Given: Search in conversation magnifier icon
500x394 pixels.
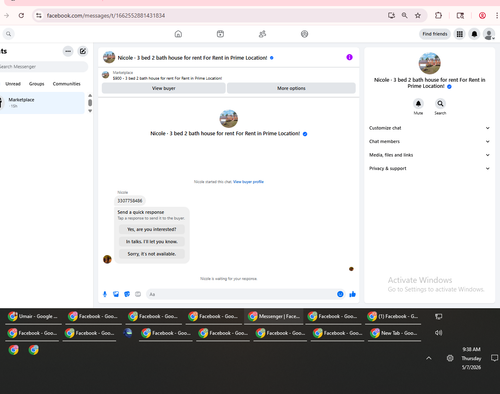Looking at the screenshot, I should pyautogui.click(x=440, y=103).
